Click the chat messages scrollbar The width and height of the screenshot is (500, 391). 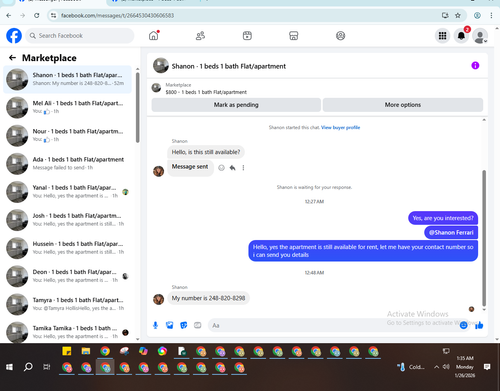pos(484,238)
